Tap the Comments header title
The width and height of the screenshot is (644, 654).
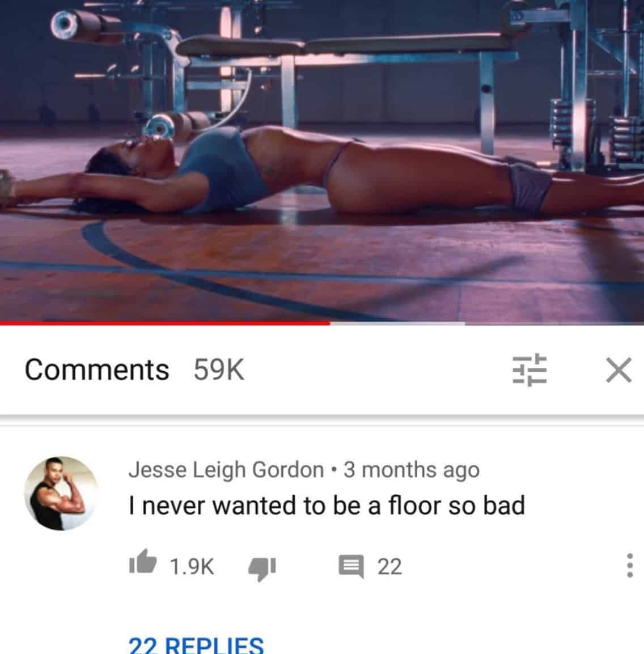(x=97, y=370)
